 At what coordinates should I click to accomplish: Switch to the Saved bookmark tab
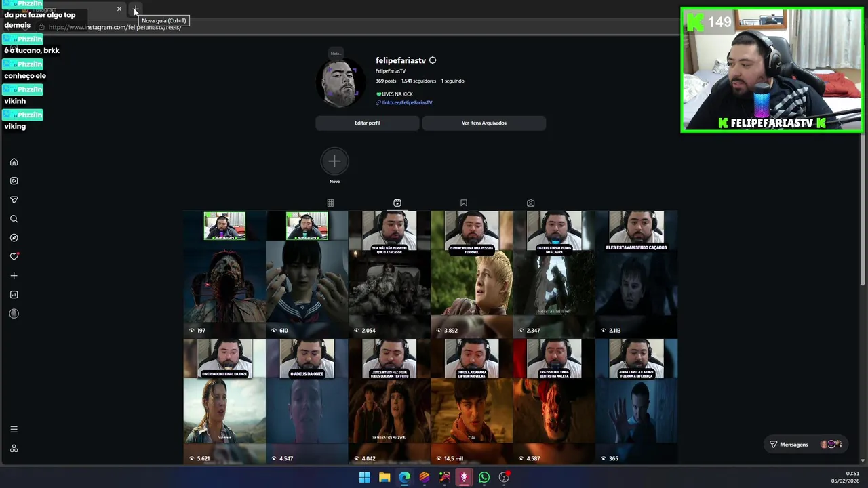464,203
